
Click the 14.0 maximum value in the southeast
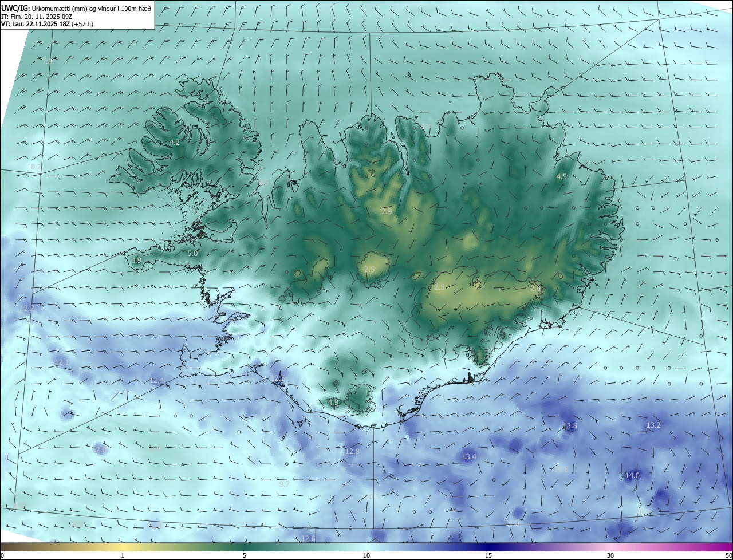pos(632,476)
